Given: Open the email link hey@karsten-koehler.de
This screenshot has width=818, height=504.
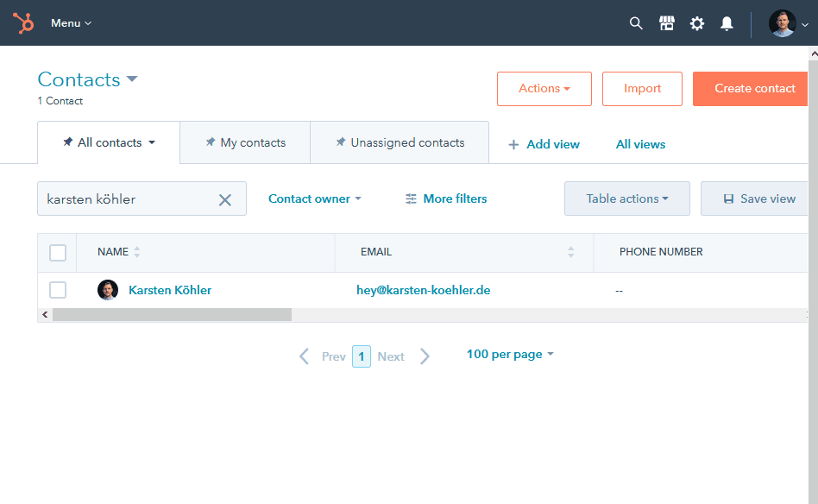Looking at the screenshot, I should click(x=423, y=290).
